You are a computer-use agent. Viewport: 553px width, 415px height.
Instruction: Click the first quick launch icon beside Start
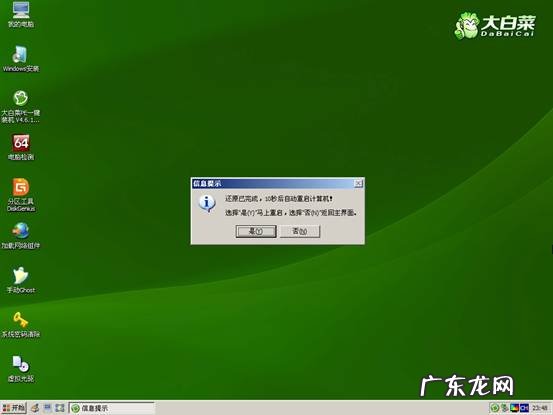[35, 408]
